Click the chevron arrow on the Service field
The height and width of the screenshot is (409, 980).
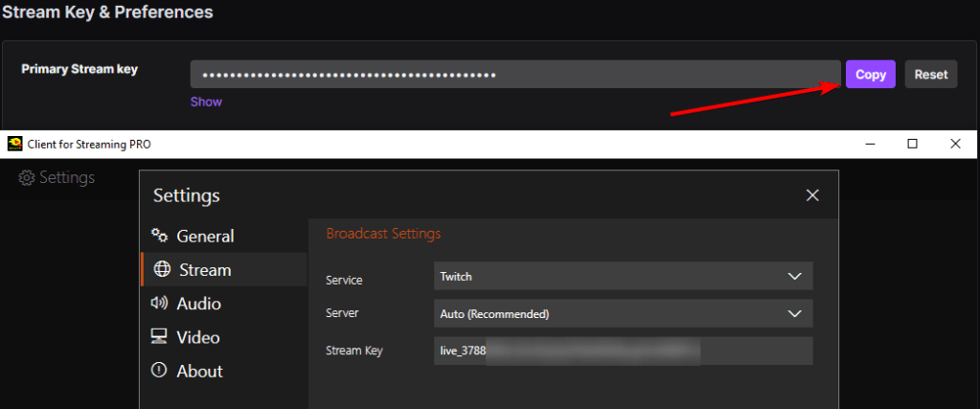(794, 276)
